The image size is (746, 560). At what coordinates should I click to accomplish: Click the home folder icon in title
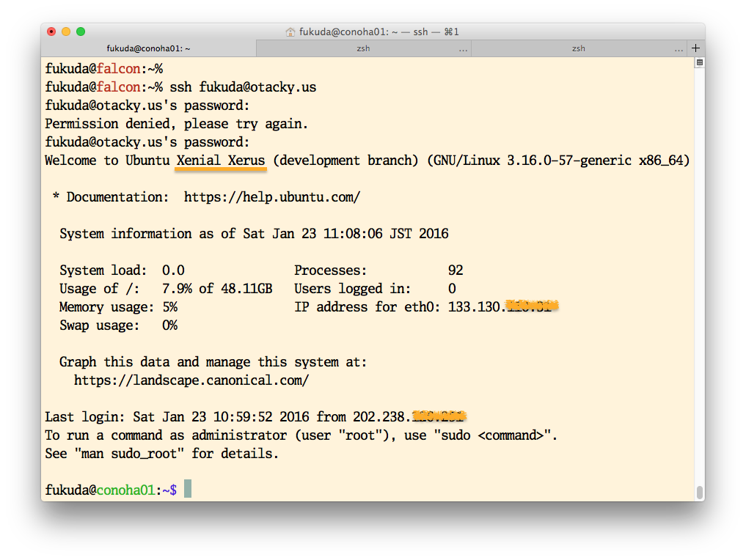click(290, 32)
